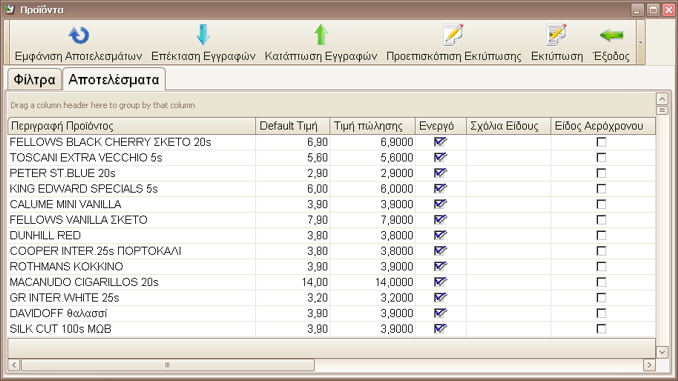The height and width of the screenshot is (381, 678).
Task: Click Default Τιμή 14,00 cell
Action: [x=292, y=282]
